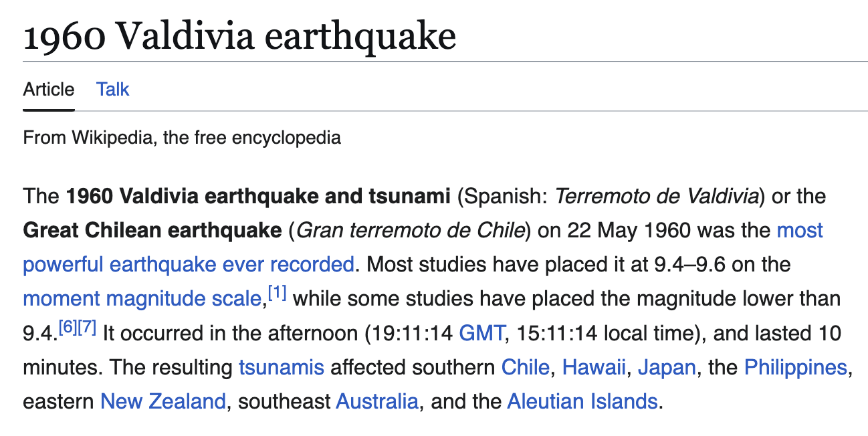Select the Article tab

[49, 90]
